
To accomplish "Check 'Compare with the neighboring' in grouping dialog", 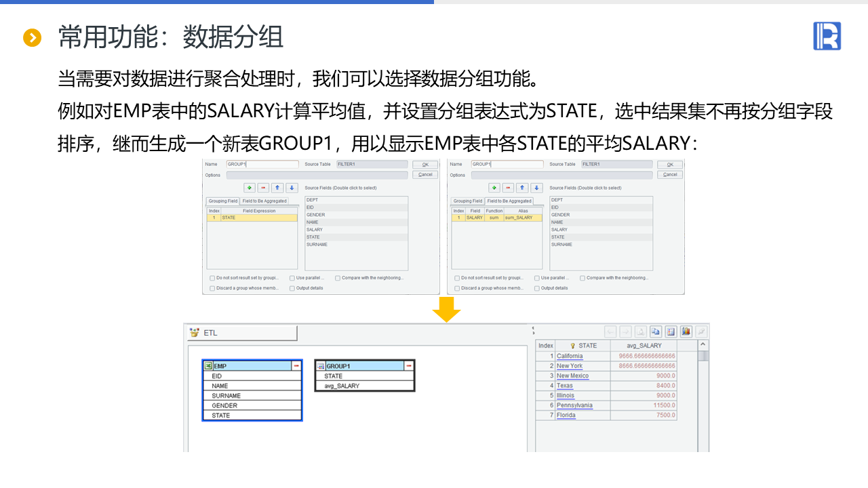I will [338, 278].
